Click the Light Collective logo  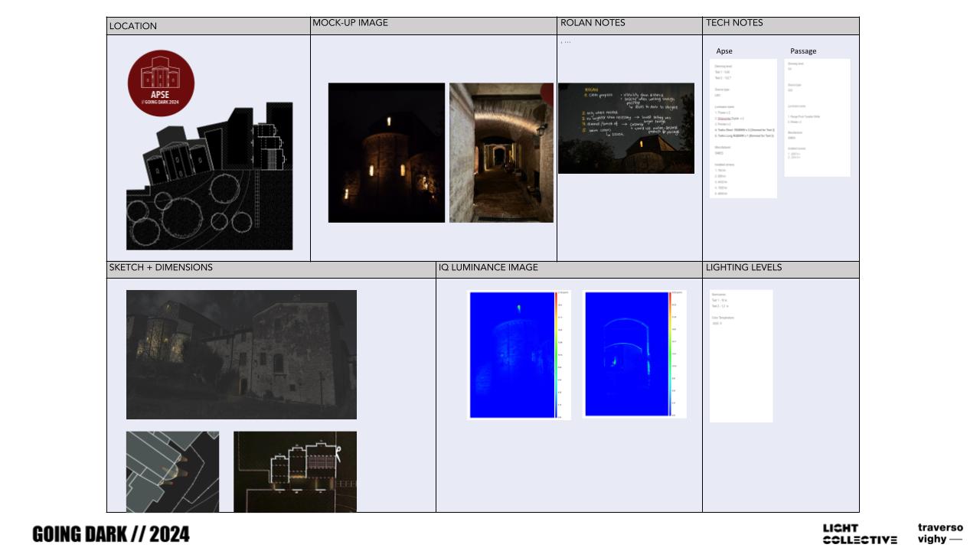860,534
